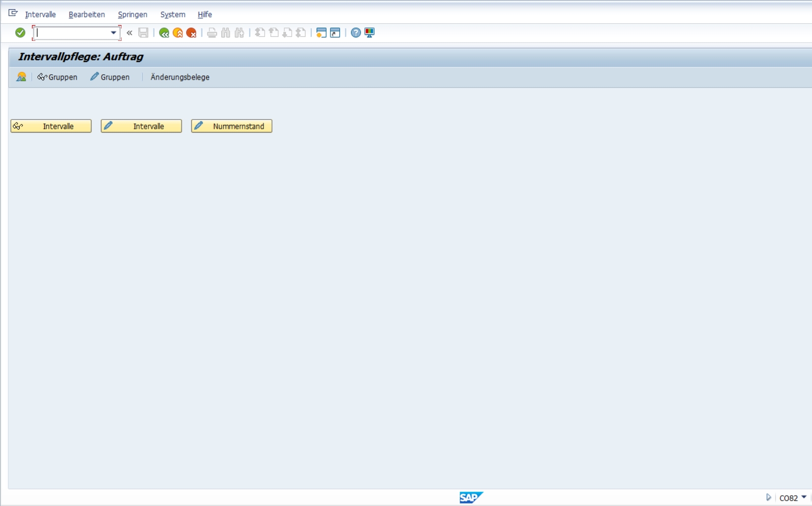Screen dimensions: 812x506
Task: Cancel with the red Cancel icon
Action: pyautogui.click(x=192, y=33)
